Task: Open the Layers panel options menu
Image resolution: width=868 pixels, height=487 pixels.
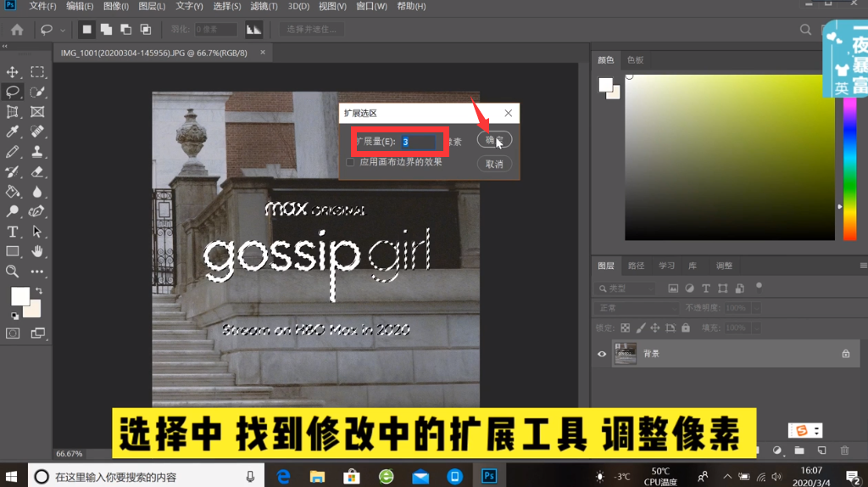Action: [x=863, y=266]
